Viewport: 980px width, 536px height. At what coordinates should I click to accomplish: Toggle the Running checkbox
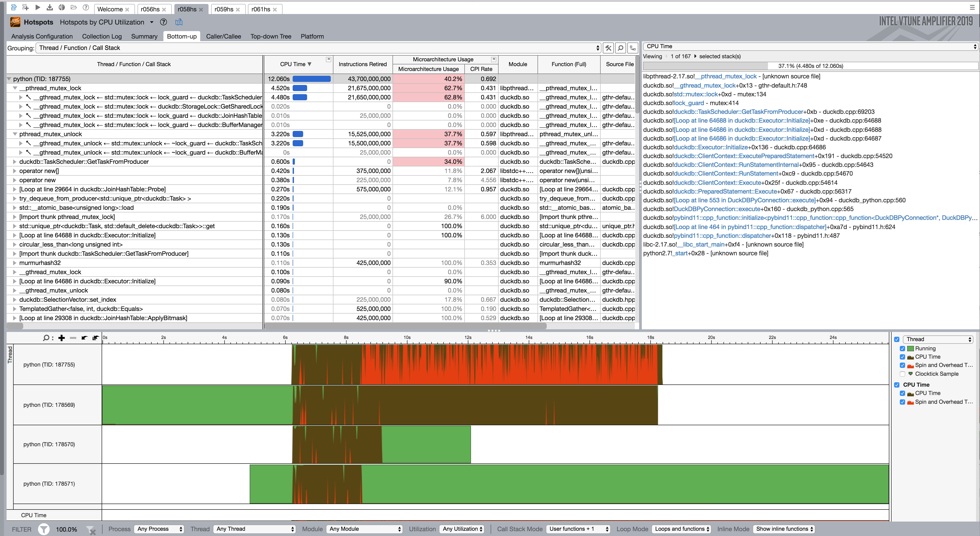point(902,348)
